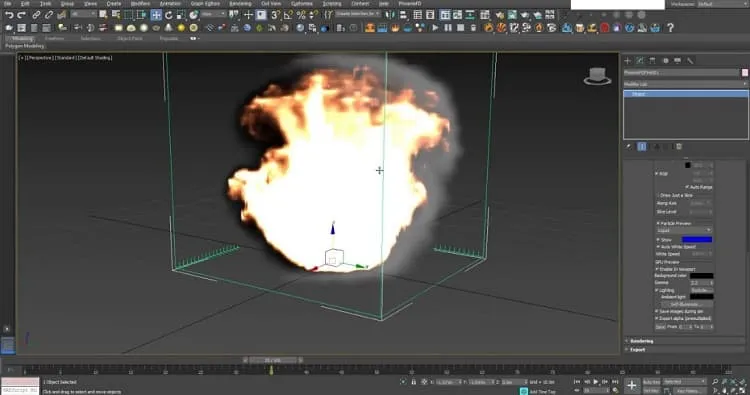
Task: Select the Select and Link chain icon
Action: [x=36, y=15]
